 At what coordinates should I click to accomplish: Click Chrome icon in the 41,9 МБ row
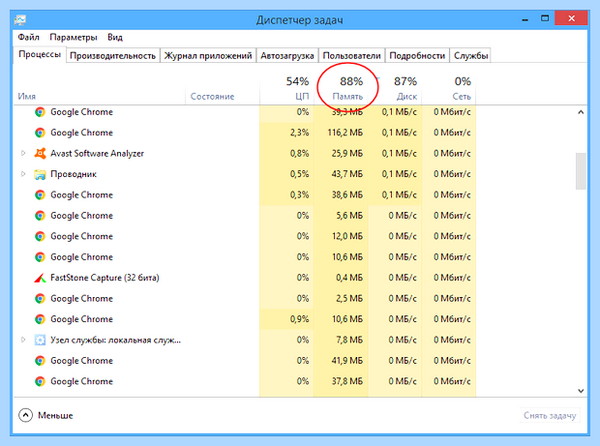point(40,361)
